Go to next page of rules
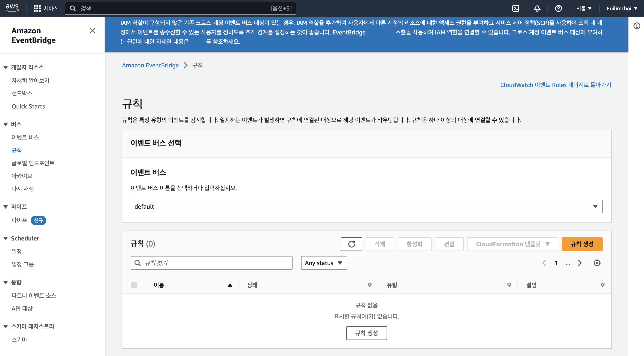This screenshot has height=356, width=644. [580, 263]
